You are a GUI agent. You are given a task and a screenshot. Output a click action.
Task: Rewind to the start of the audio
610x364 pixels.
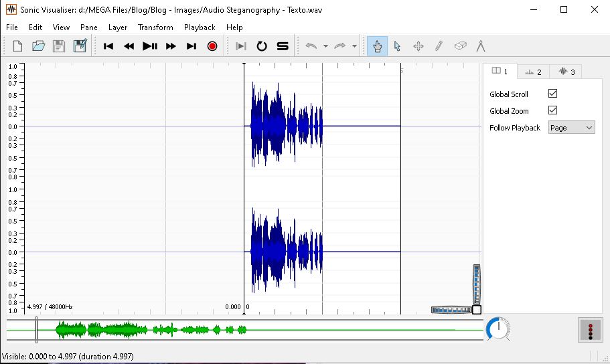[108, 46]
